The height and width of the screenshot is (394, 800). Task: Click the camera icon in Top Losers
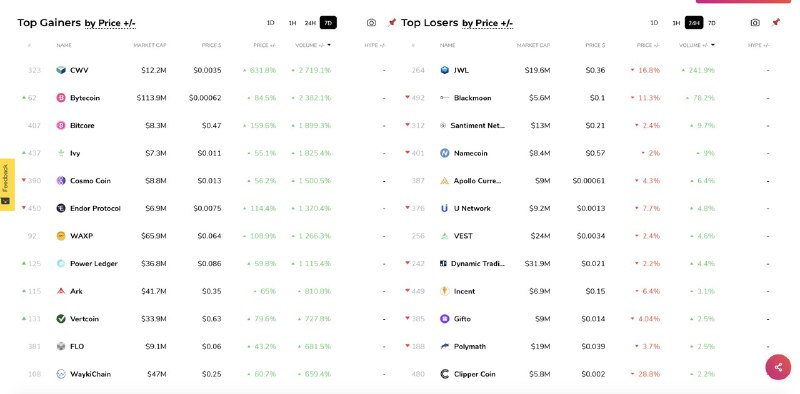[x=755, y=23]
